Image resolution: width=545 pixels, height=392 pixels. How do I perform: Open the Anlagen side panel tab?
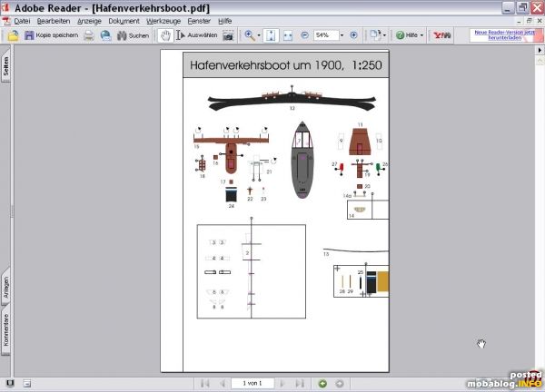[6, 288]
